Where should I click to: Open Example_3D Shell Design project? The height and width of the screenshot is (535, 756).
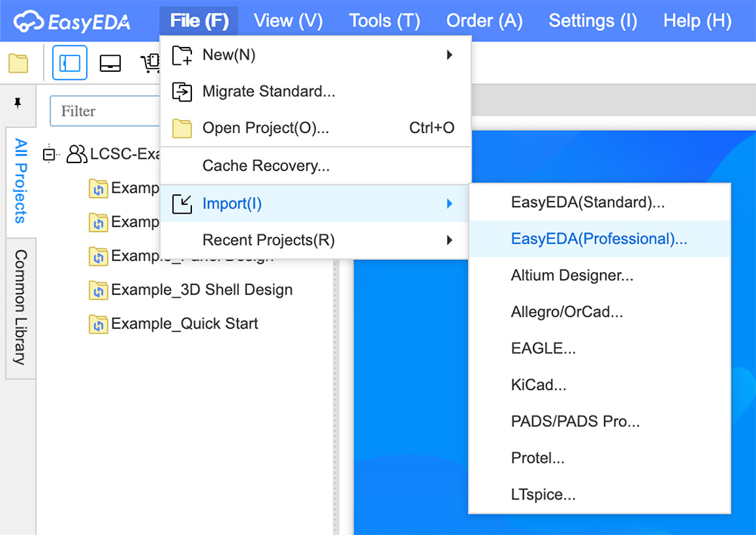point(202,289)
